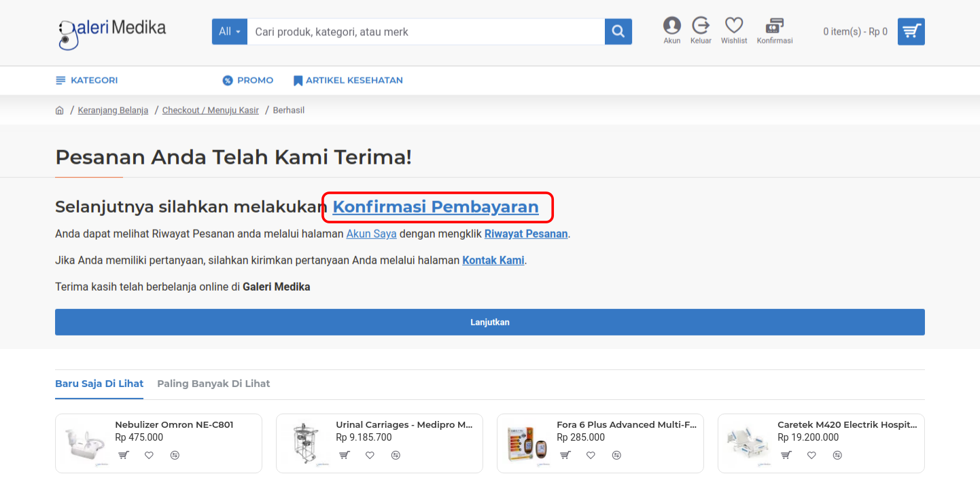This screenshot has height=493, width=980.
Task: Select the Baru Saja Di Lihat tab
Action: pos(99,384)
